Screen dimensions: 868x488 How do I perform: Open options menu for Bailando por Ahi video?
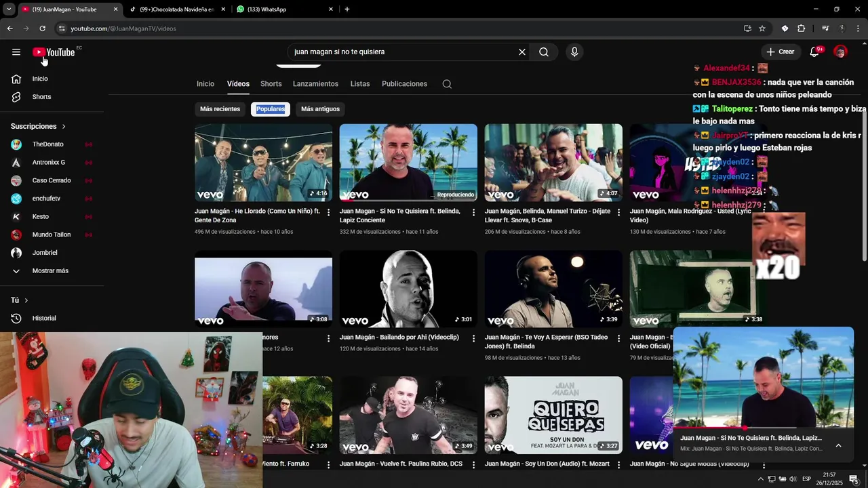pos(474,338)
